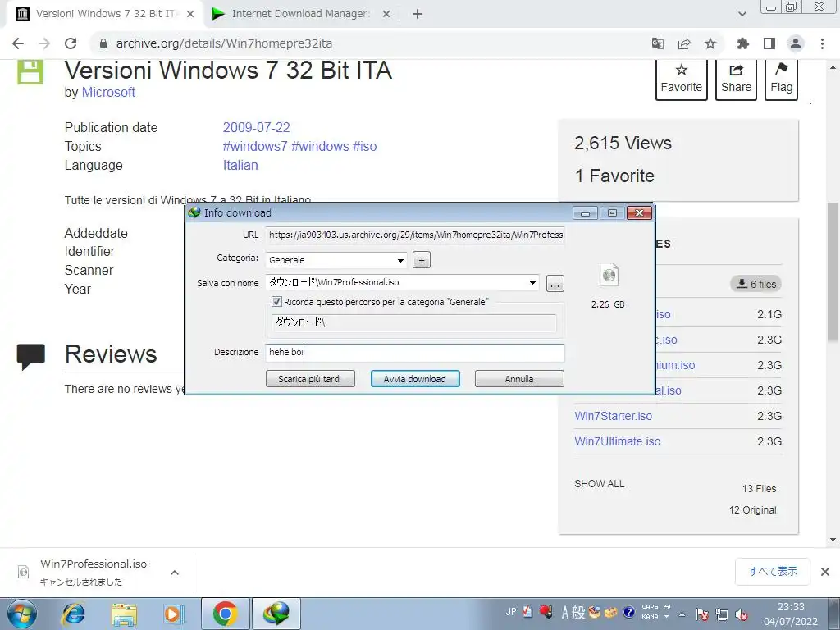Image resolution: width=840 pixels, height=630 pixels.
Task: Open the Chrome profile avatar
Action: pyautogui.click(x=796, y=43)
